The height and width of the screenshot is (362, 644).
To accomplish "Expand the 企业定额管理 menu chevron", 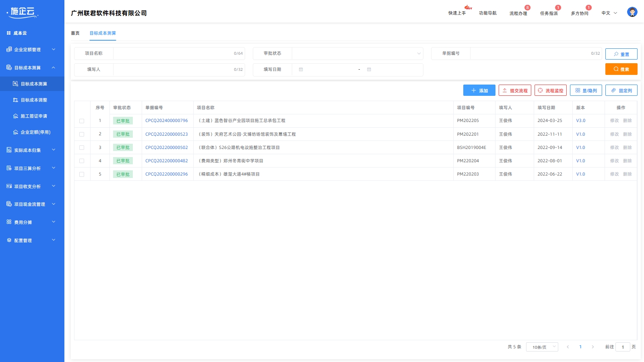I will tap(54, 50).
